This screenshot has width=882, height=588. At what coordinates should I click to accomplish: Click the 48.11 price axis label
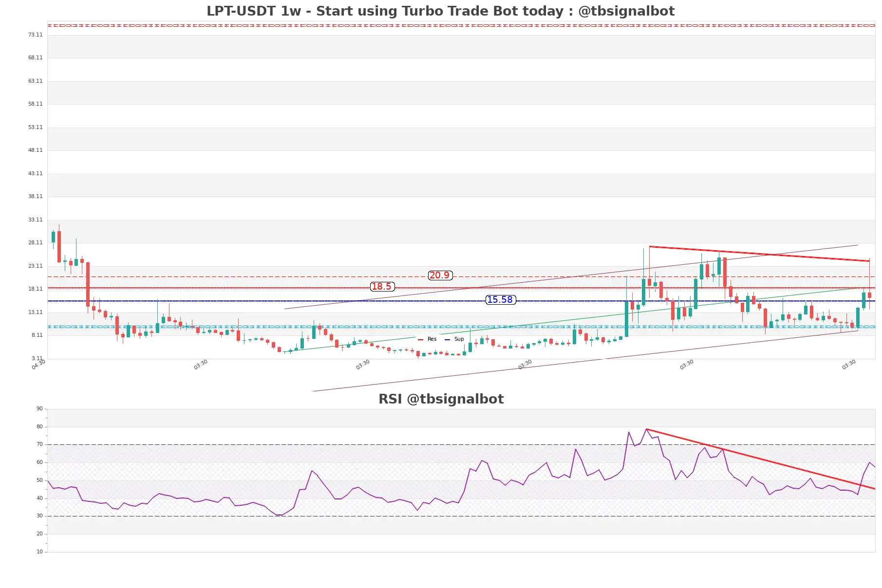(x=35, y=150)
